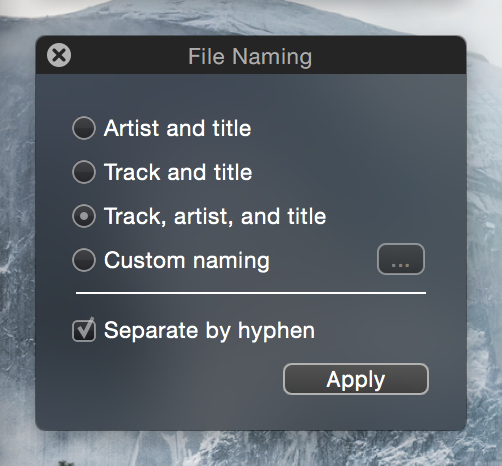The width and height of the screenshot is (502, 466).
Task: Apply the file naming settings
Action: 356,379
